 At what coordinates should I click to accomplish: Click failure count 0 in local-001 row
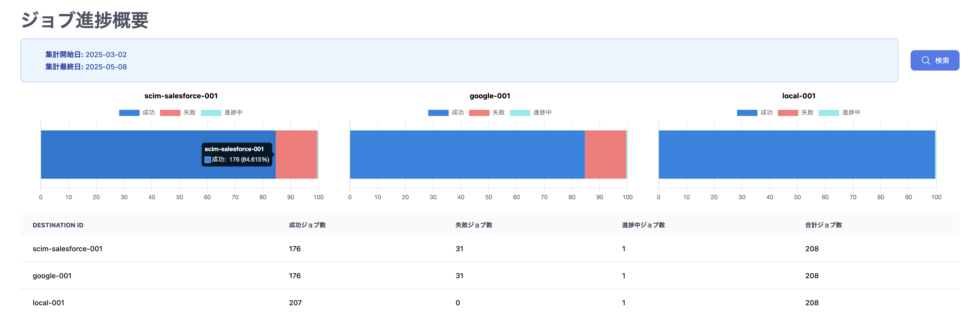(x=458, y=303)
